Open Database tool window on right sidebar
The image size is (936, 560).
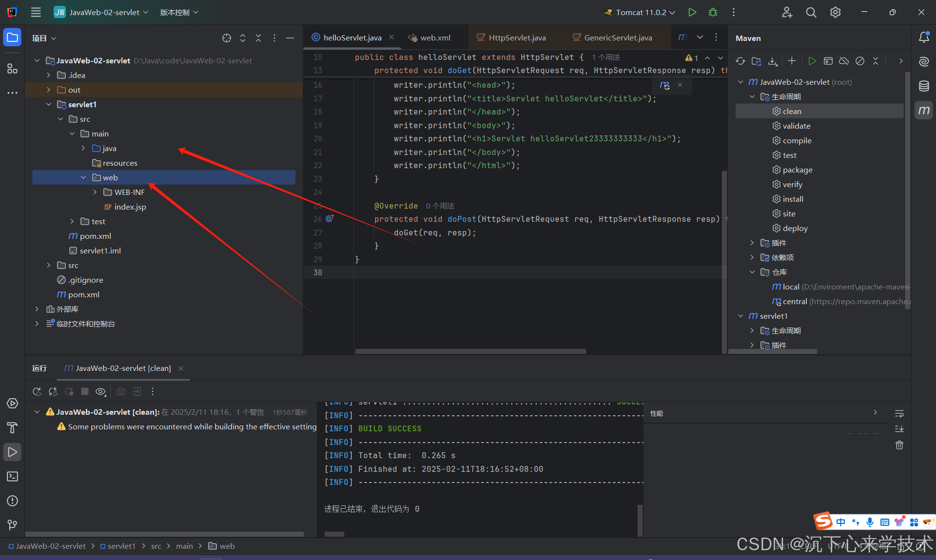924,86
